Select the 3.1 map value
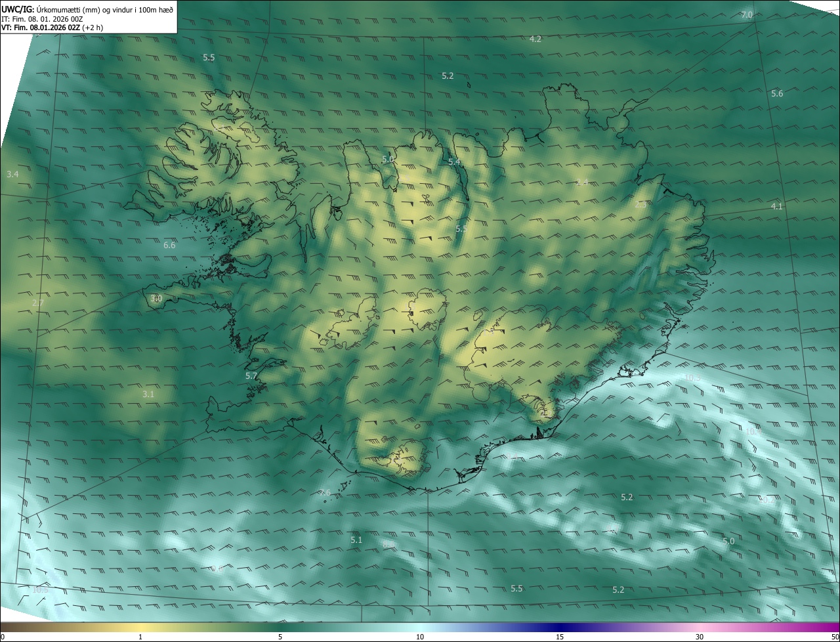The width and height of the screenshot is (840, 642). click(148, 394)
